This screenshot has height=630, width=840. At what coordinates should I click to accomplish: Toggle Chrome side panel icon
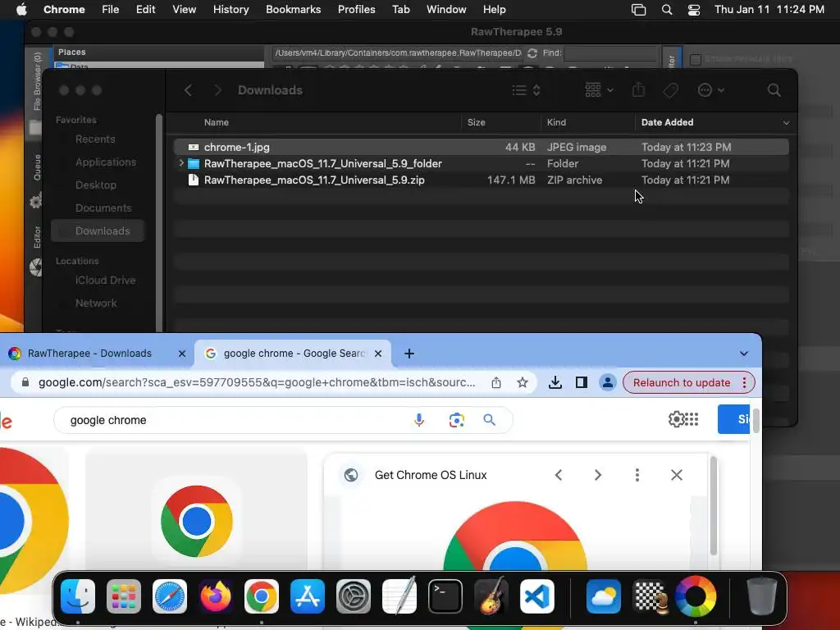pyautogui.click(x=582, y=382)
